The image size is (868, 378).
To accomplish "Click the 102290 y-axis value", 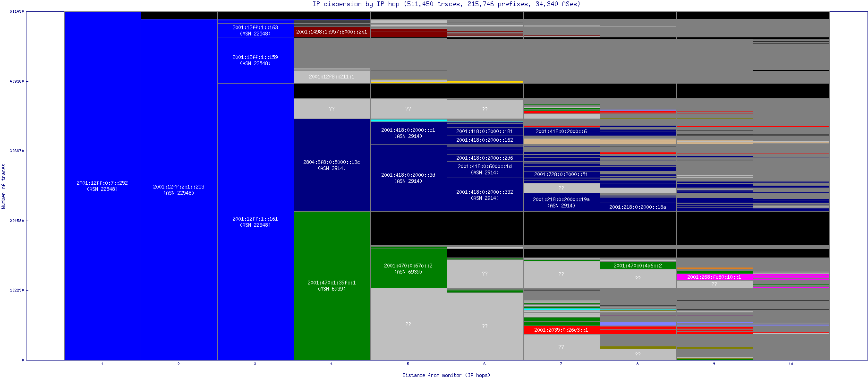I will [17, 290].
